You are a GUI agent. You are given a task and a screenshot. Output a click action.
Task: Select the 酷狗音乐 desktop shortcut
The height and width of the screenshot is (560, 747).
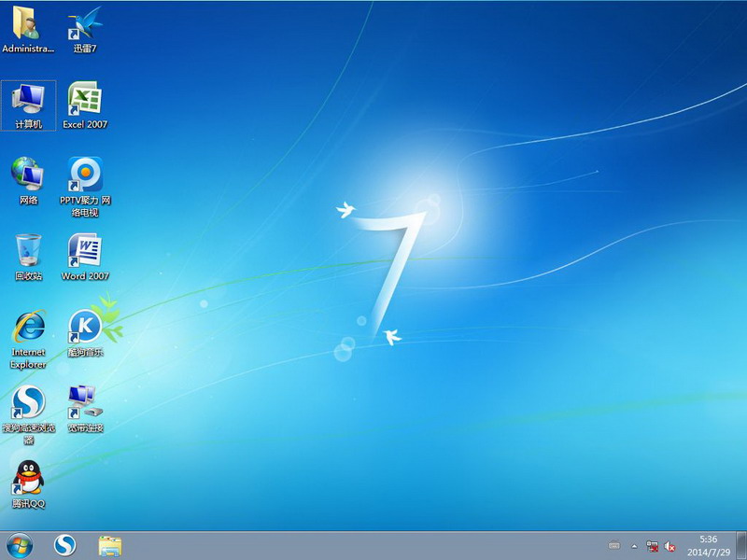tap(85, 333)
